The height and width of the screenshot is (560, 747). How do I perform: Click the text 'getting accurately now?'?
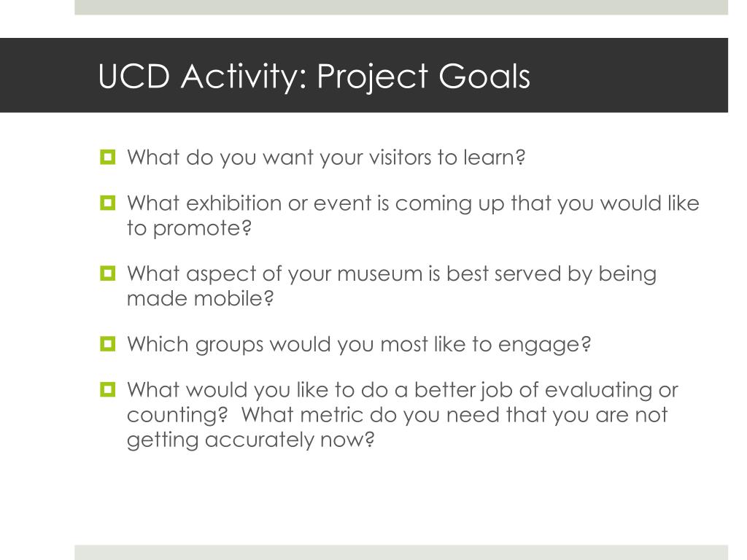click(x=251, y=440)
